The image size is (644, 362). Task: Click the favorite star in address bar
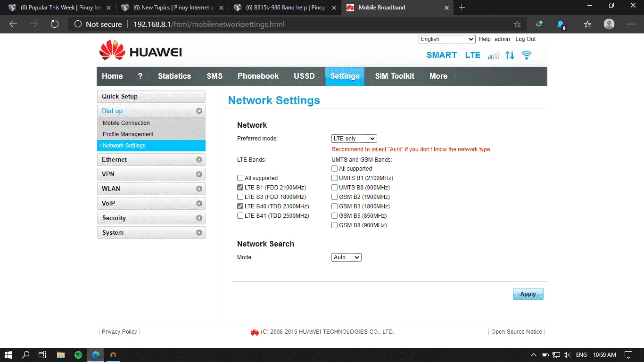(517, 25)
